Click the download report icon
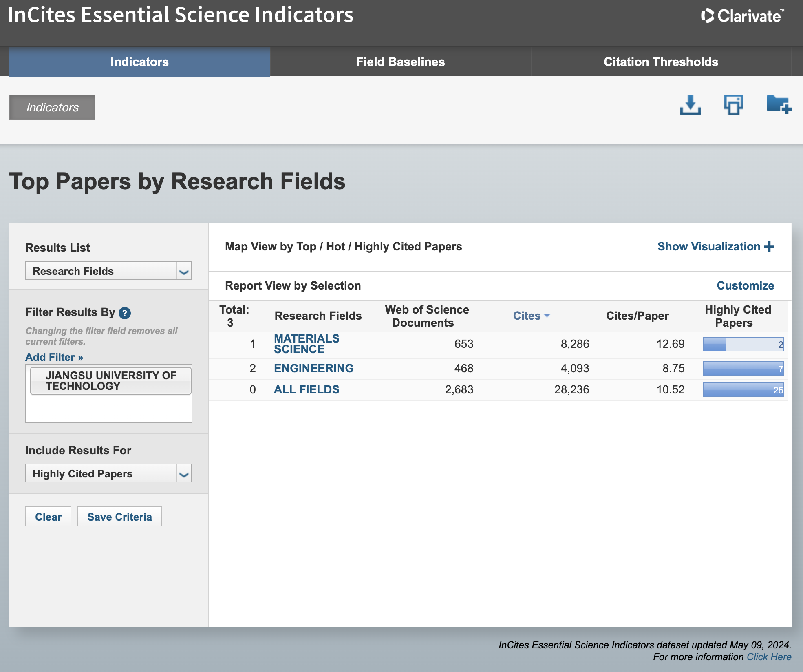This screenshot has width=803, height=672. [x=690, y=105]
